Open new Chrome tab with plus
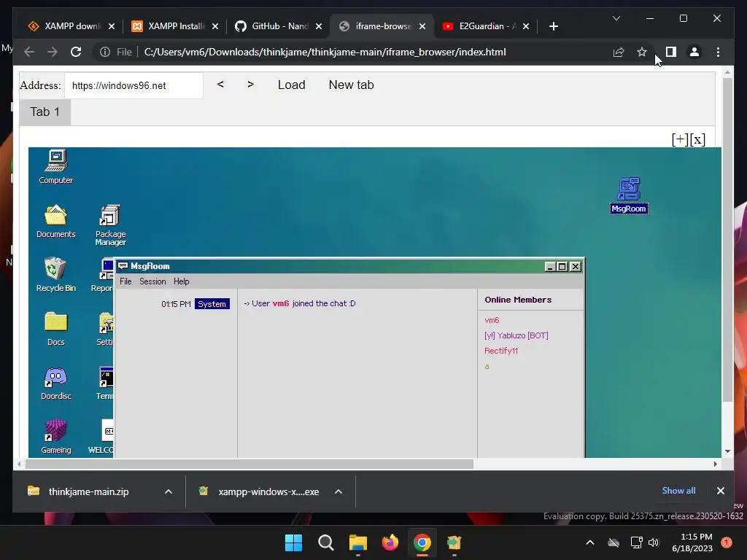This screenshot has width=747, height=560. coord(553,26)
